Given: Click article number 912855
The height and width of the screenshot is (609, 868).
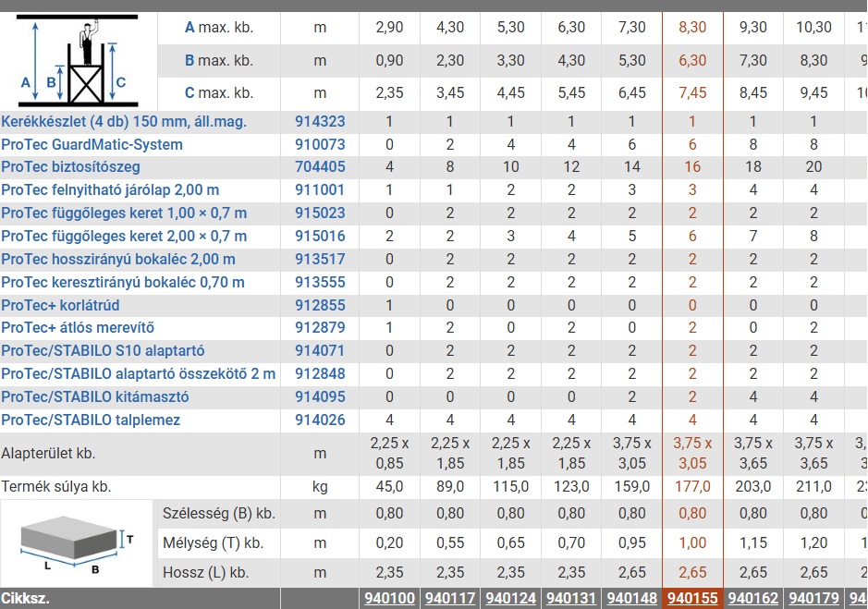Looking at the screenshot, I should [320, 305].
